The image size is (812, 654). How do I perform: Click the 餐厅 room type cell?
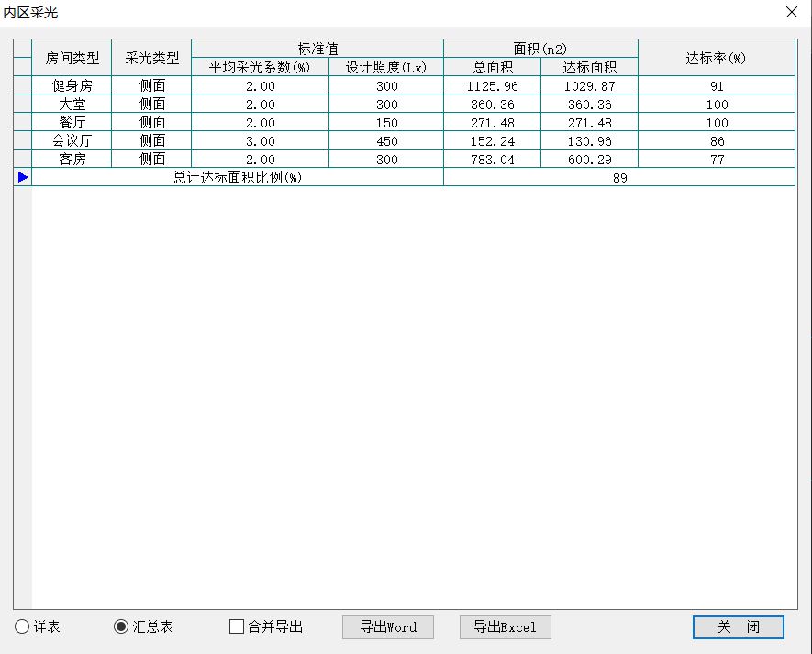point(72,123)
